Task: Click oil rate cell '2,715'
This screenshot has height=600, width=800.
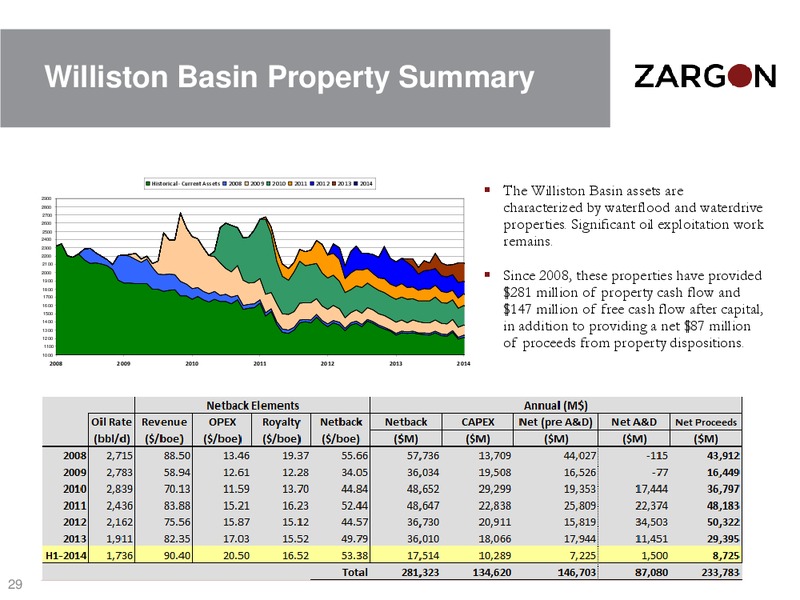Action: [x=119, y=455]
